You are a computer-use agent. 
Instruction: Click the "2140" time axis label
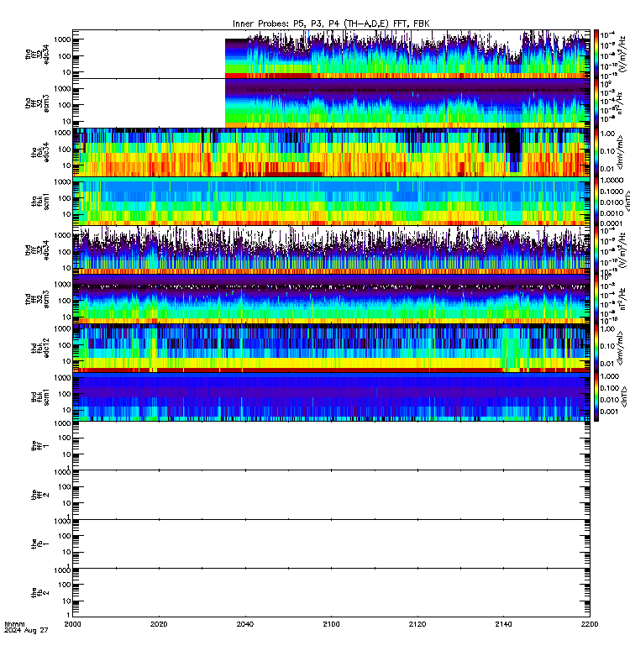pyautogui.click(x=503, y=624)
